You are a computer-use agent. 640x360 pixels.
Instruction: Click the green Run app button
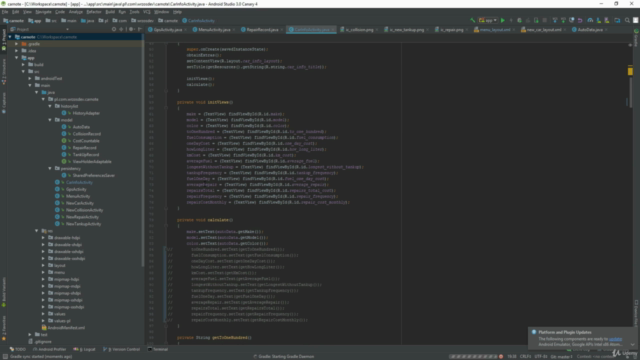[x=502, y=20]
